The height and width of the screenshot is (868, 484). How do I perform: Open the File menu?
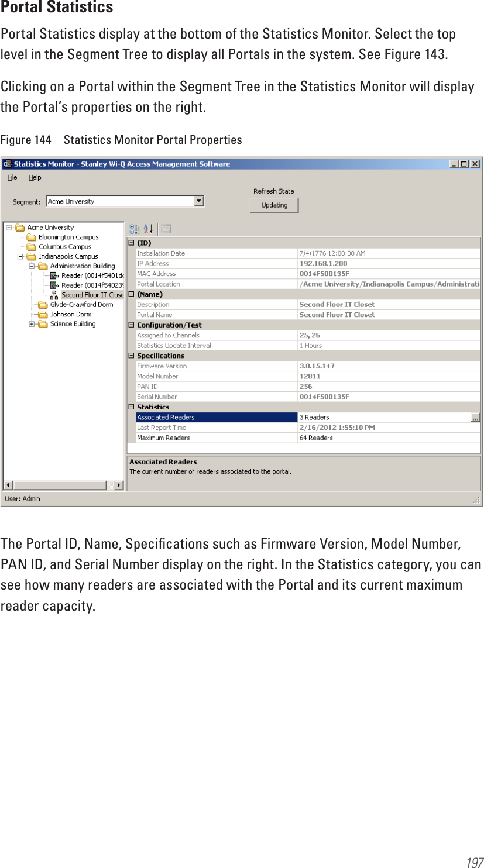(12, 177)
